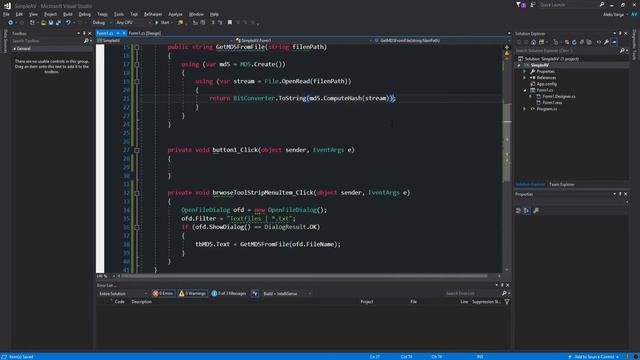Open the ReSharper menu

153,14
